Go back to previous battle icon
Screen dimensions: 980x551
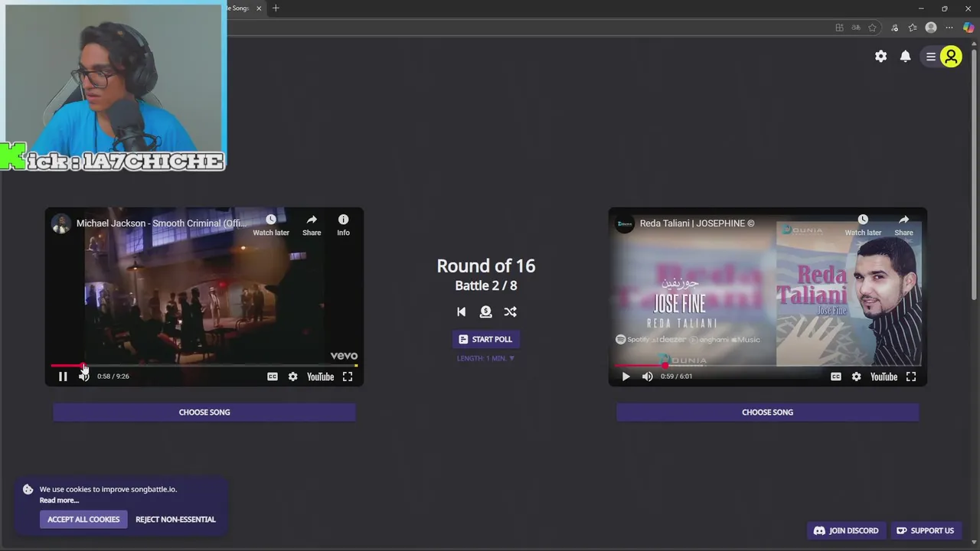(461, 311)
